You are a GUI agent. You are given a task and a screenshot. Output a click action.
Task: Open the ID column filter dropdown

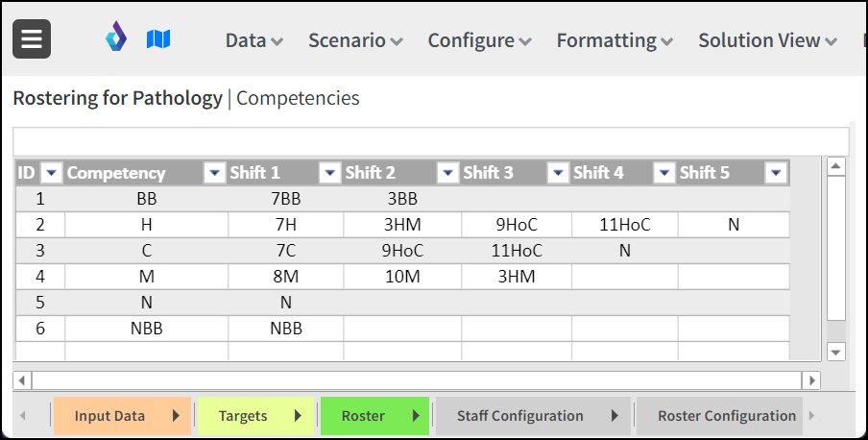pyautogui.click(x=52, y=173)
